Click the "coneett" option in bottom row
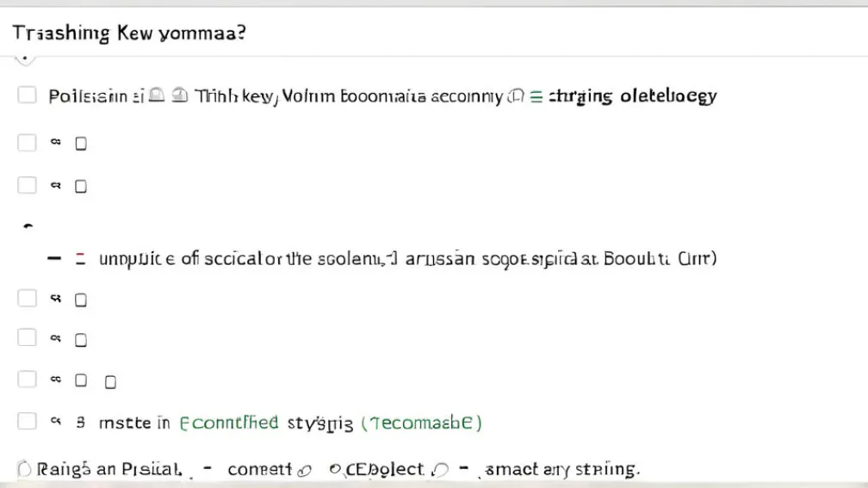 pyautogui.click(x=259, y=470)
